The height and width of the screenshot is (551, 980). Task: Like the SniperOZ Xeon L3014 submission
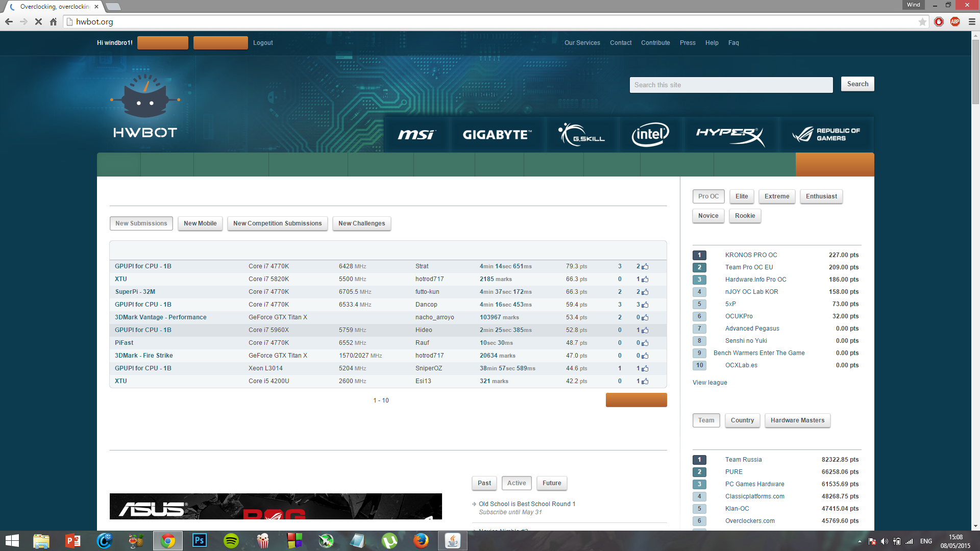pos(645,368)
